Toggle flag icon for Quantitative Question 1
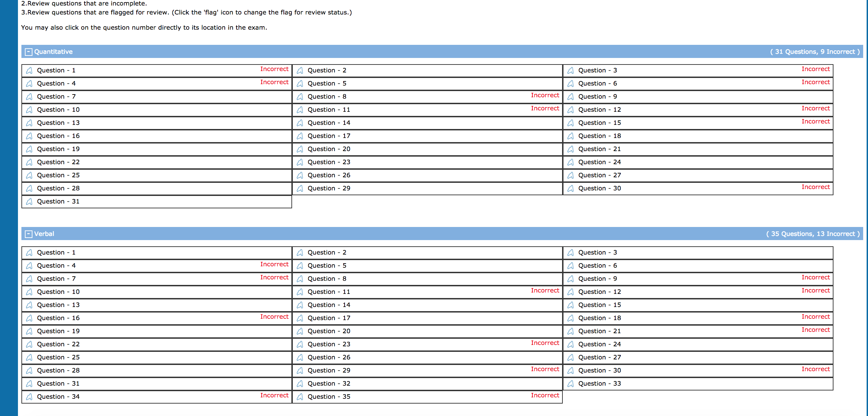 pos(29,71)
